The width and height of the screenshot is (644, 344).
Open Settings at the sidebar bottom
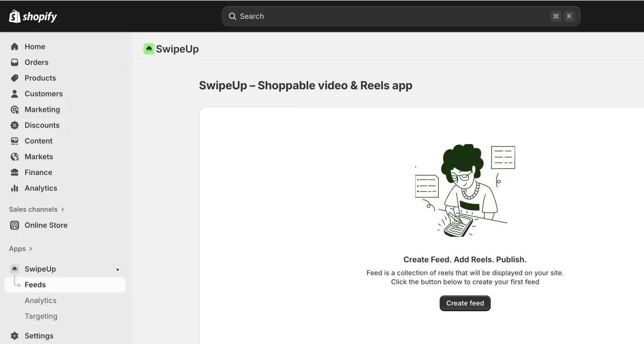tap(14, 336)
